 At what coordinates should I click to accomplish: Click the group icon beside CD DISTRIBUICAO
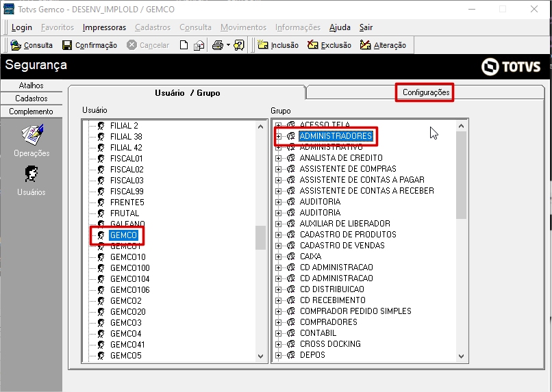(x=291, y=289)
